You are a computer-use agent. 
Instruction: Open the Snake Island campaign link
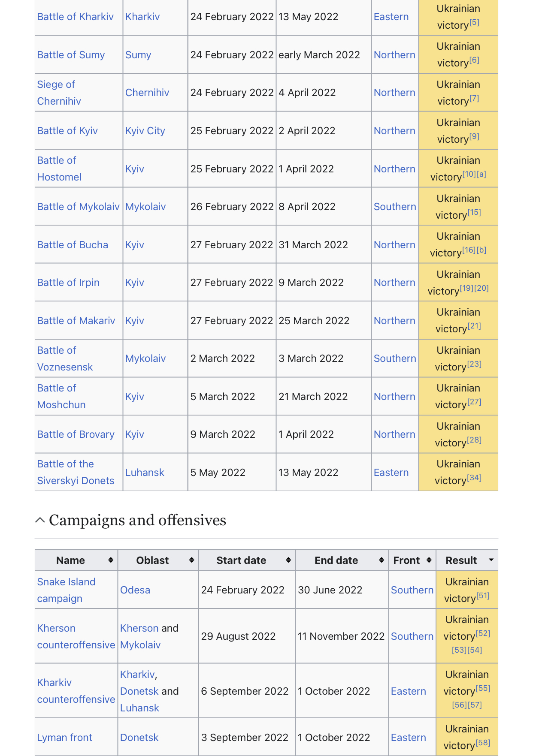[66, 590]
